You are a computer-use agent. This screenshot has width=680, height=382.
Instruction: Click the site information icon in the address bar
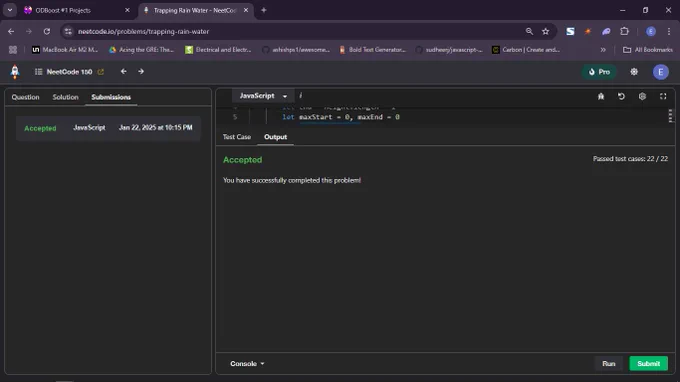click(68, 31)
